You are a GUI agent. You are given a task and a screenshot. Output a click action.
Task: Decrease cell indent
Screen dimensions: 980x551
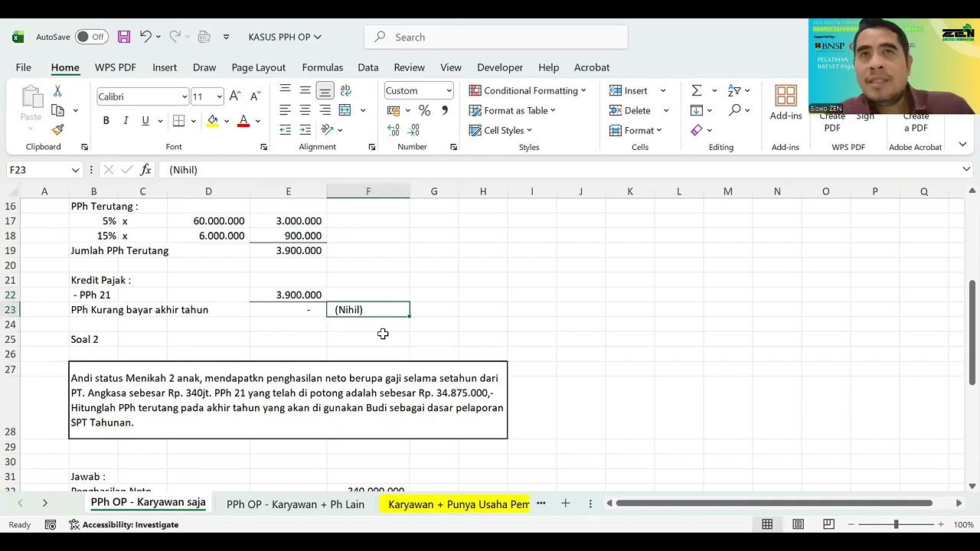tap(285, 130)
